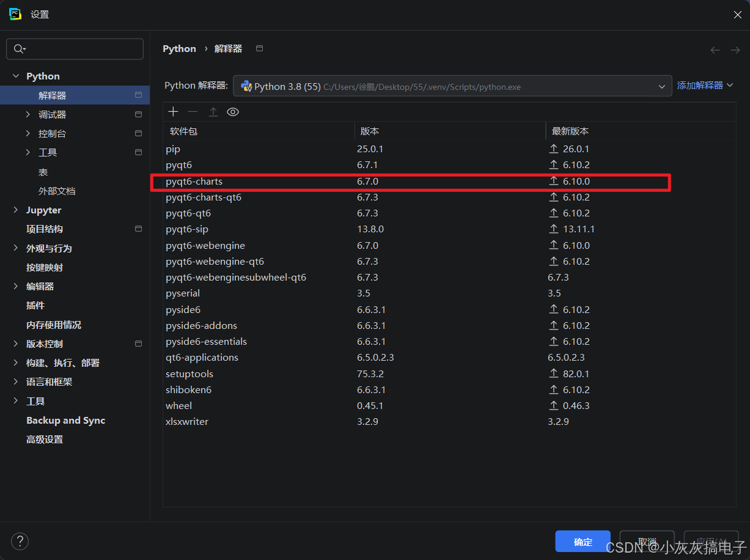The height and width of the screenshot is (560, 750).
Task: Select the pyqt6-charts package row
Action: [449, 182]
